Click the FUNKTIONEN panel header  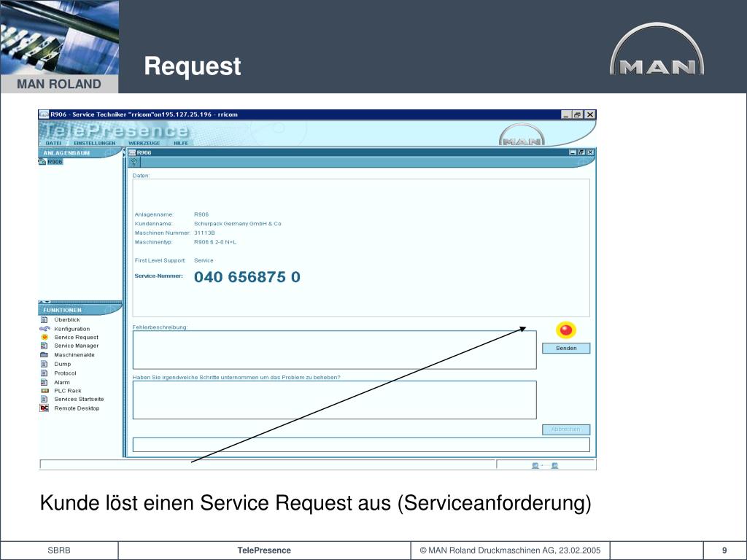79,310
